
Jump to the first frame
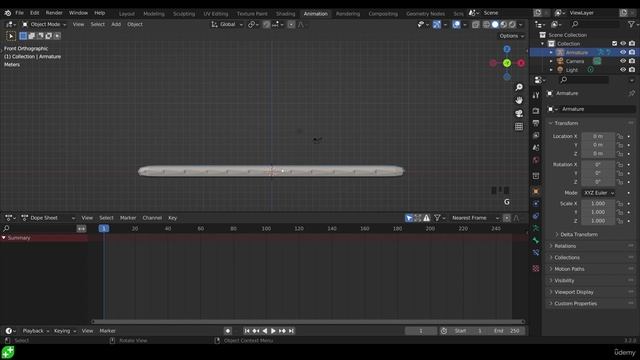point(247,331)
